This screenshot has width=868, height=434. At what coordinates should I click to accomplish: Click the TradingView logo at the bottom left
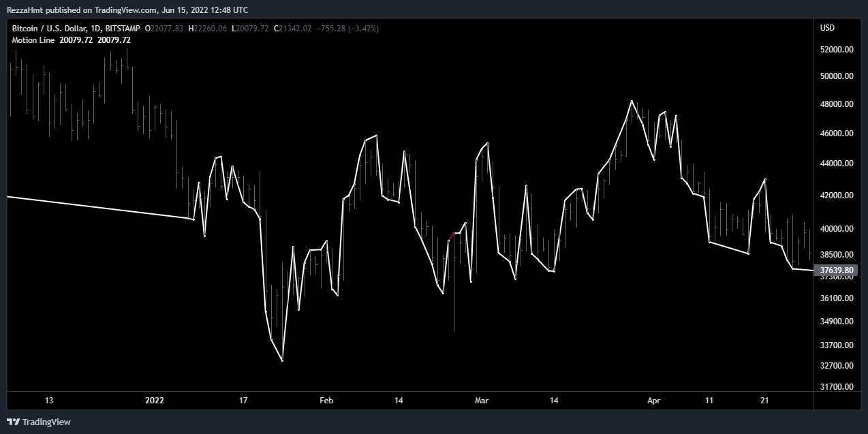39,422
